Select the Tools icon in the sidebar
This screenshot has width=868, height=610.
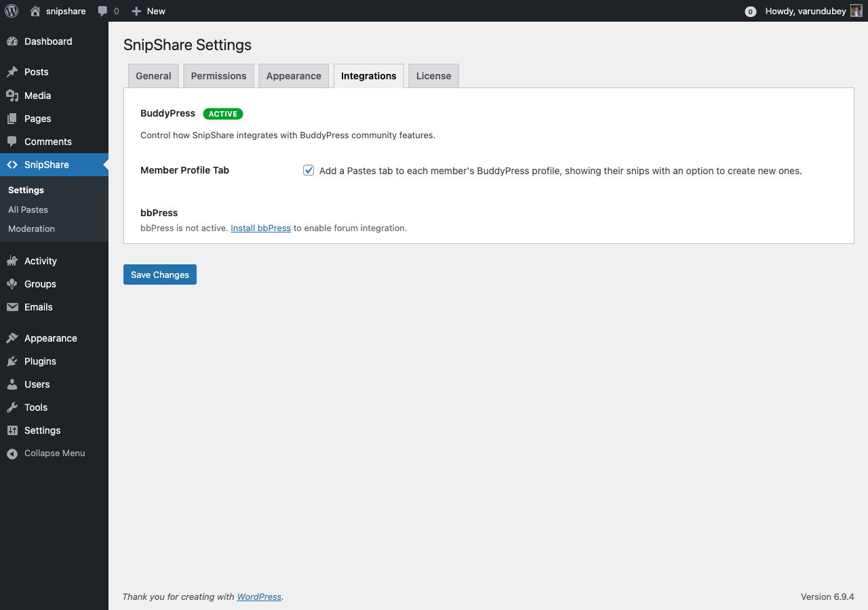(12, 407)
